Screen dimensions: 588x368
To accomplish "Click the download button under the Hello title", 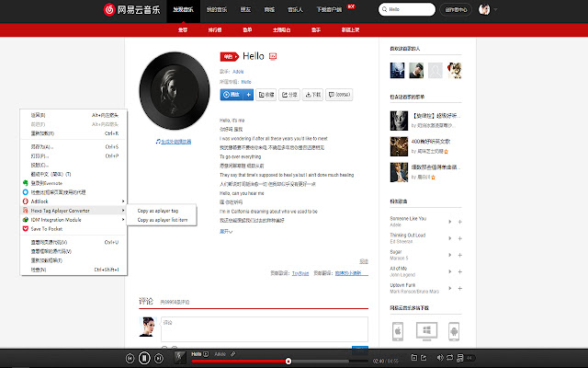I will coord(312,95).
